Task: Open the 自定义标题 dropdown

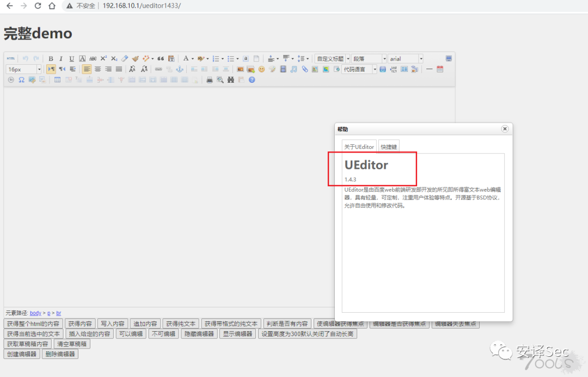Action: point(332,58)
